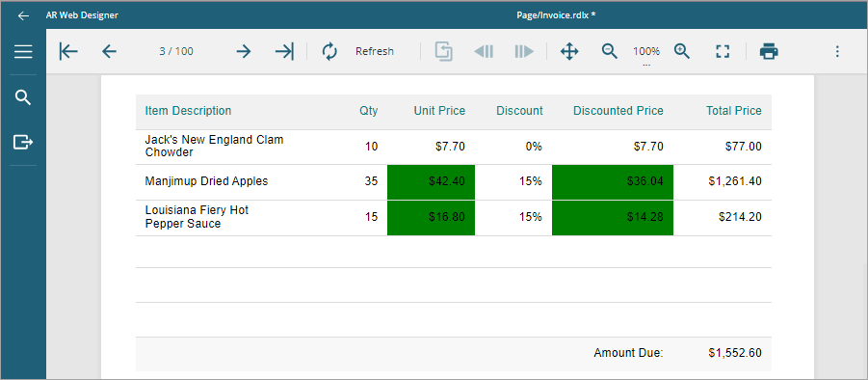Open the search panel in sidebar
Image resolution: width=868 pixels, height=380 pixels.
pos(23,98)
